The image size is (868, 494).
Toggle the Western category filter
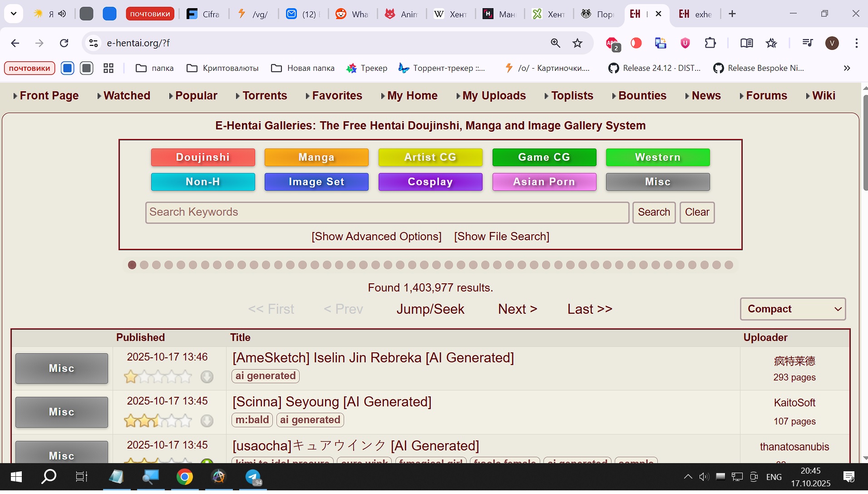pos(658,157)
